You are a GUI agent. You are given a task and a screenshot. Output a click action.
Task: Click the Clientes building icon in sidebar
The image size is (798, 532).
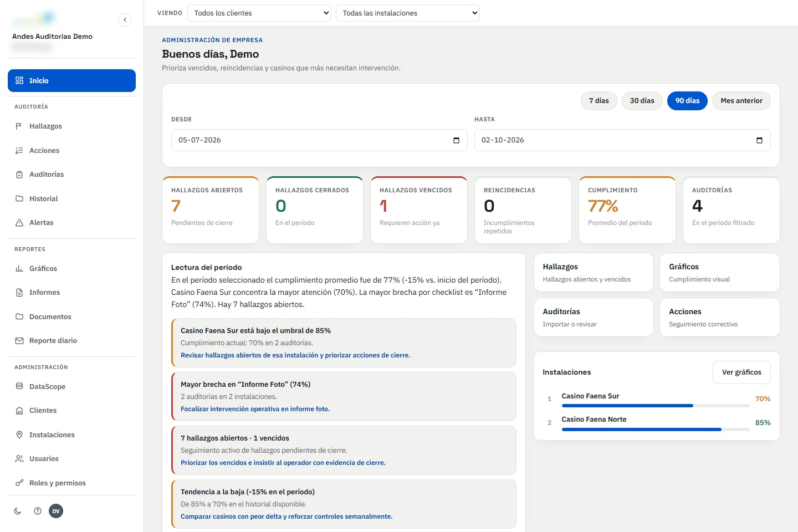(x=19, y=411)
